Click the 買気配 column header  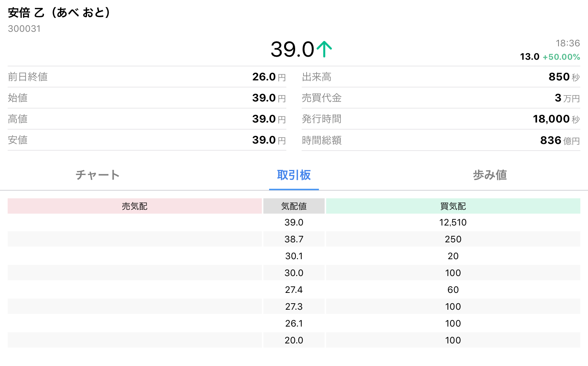(x=453, y=206)
